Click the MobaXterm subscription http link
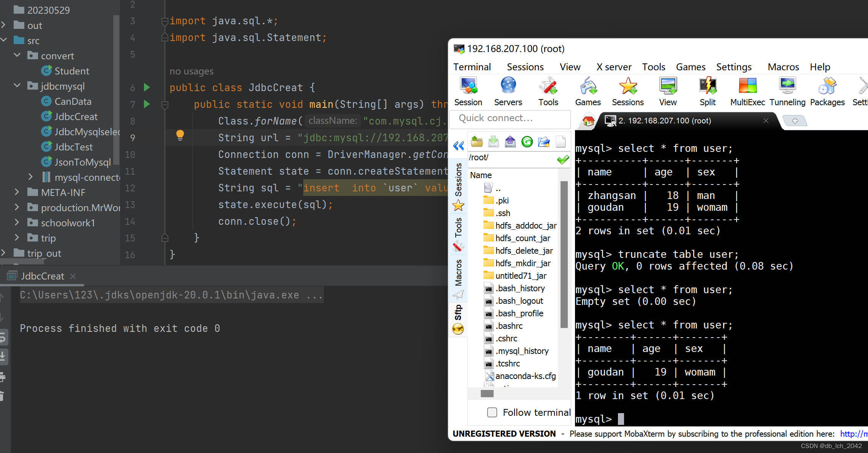Image resolution: width=868 pixels, height=453 pixels. [x=853, y=434]
